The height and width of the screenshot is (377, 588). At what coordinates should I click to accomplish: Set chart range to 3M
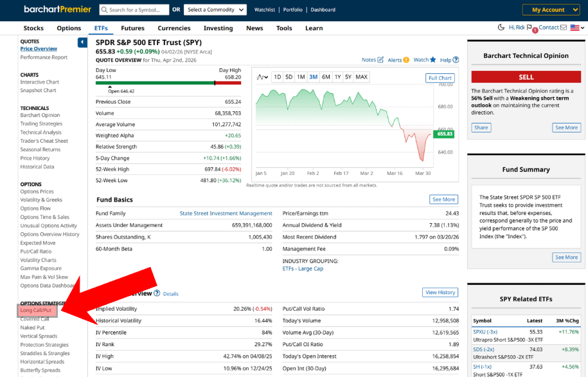(313, 77)
